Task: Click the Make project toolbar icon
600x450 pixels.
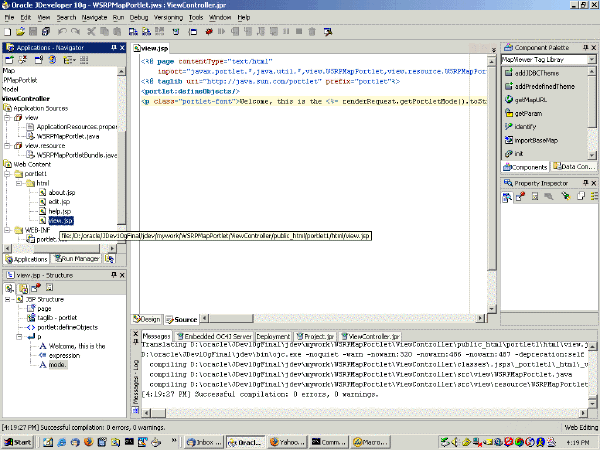Action: click(x=133, y=32)
